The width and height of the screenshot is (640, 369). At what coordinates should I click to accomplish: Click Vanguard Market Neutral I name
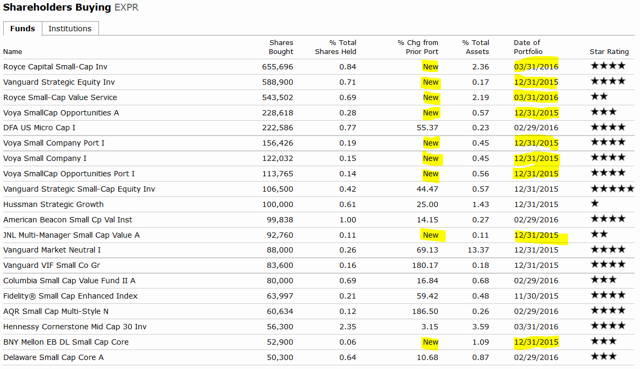click(52, 250)
